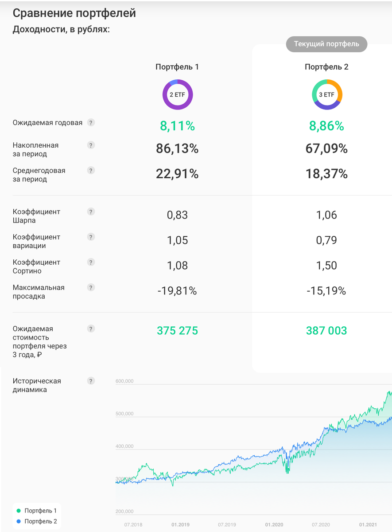392x532 pixels.
Task: Click the Текущий портфель badge
Action: [x=326, y=44]
